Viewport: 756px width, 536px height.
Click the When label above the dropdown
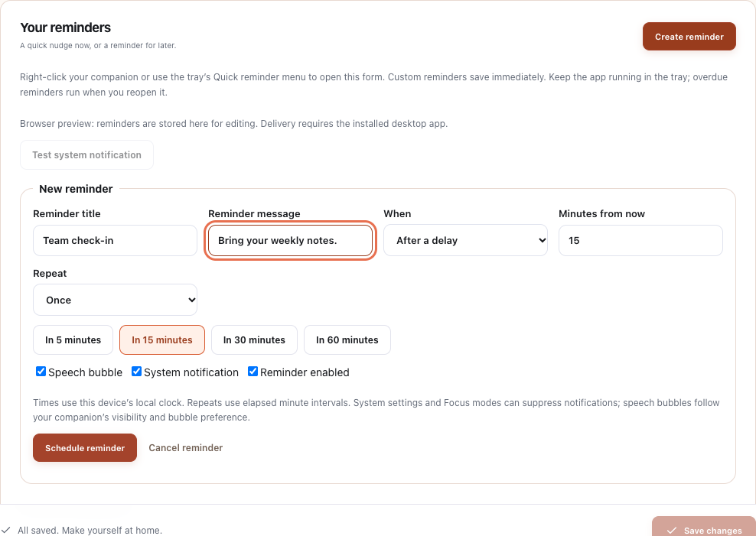click(397, 214)
